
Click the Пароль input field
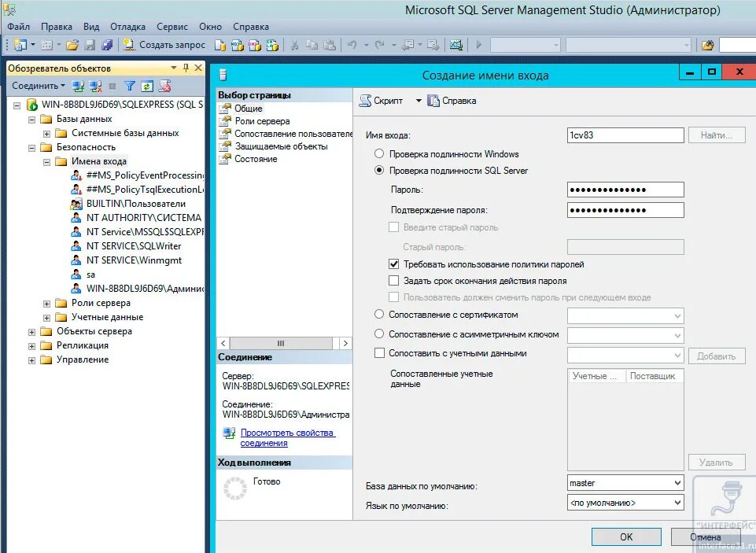point(625,190)
